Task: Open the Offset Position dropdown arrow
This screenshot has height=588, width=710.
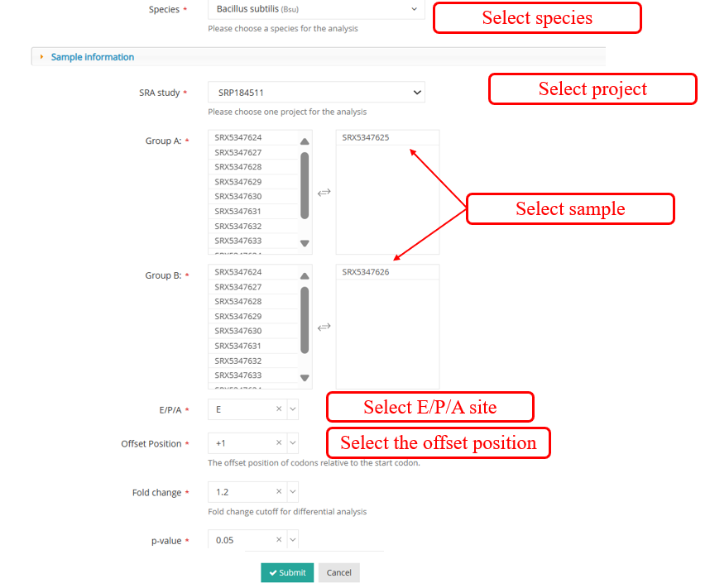Action: (x=292, y=443)
